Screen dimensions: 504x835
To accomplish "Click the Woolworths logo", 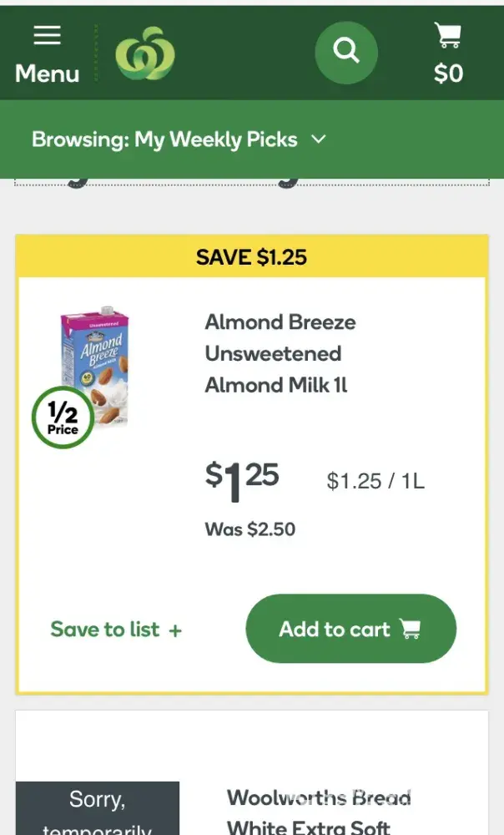I will (x=145, y=53).
